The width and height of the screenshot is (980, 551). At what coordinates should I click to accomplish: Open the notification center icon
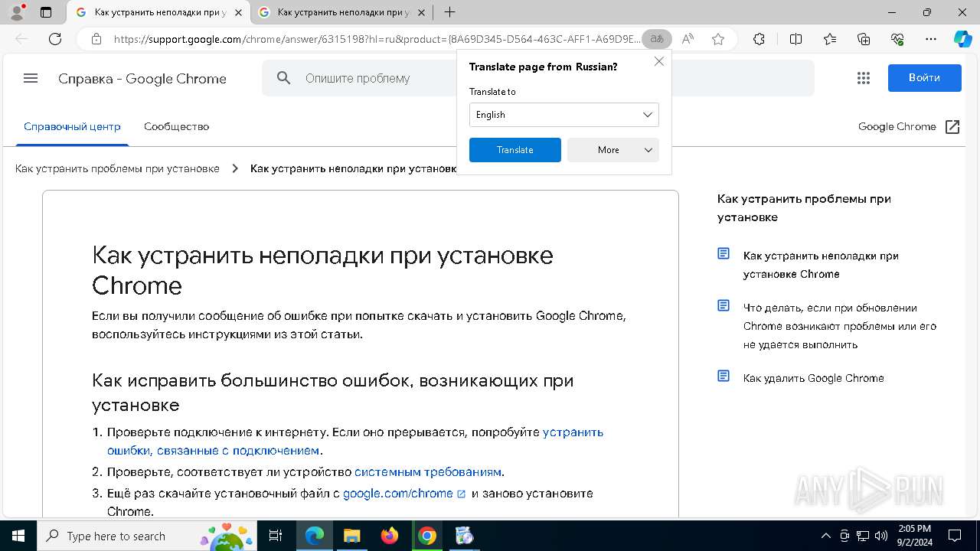(955, 536)
